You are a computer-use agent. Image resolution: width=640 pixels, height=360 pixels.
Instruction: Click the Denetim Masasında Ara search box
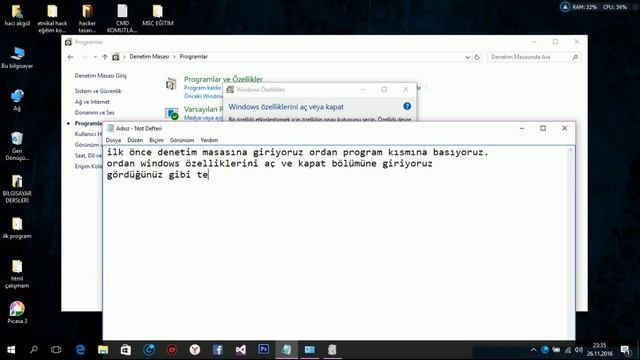coord(534,57)
